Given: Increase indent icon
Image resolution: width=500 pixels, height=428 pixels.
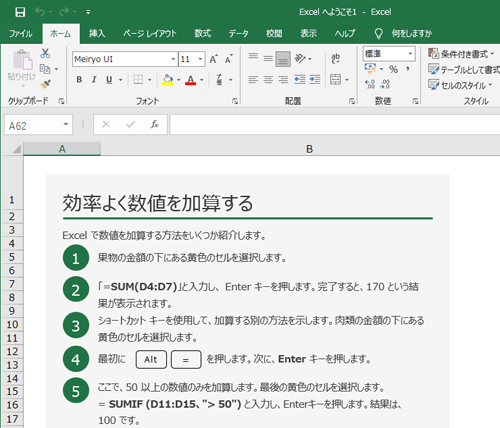Looking at the screenshot, I should [315, 80].
